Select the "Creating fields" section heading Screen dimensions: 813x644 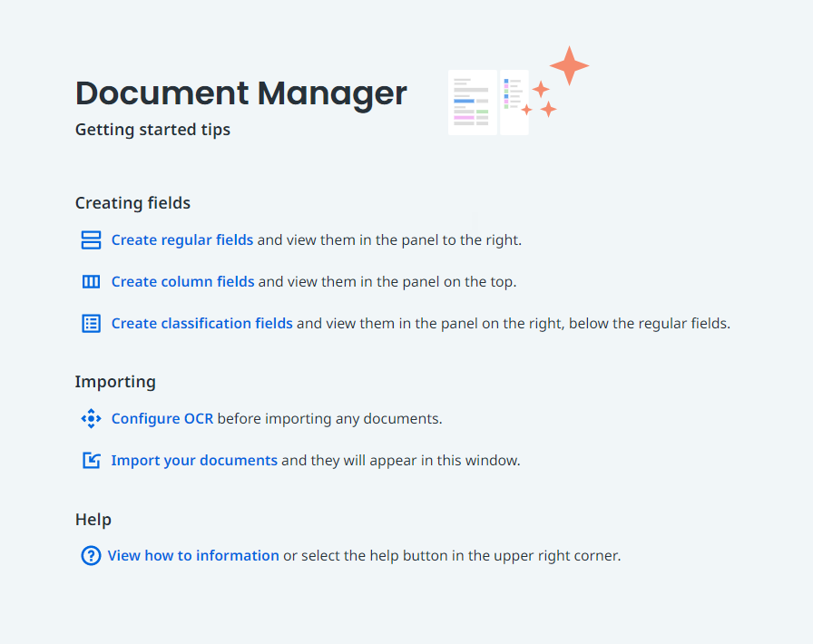click(132, 203)
